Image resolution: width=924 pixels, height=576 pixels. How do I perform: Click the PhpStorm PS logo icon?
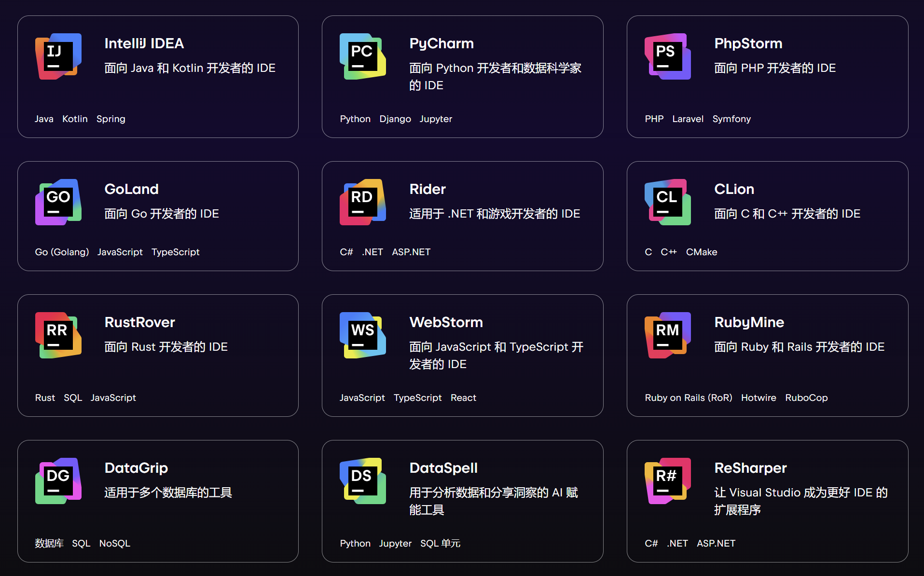coord(668,56)
